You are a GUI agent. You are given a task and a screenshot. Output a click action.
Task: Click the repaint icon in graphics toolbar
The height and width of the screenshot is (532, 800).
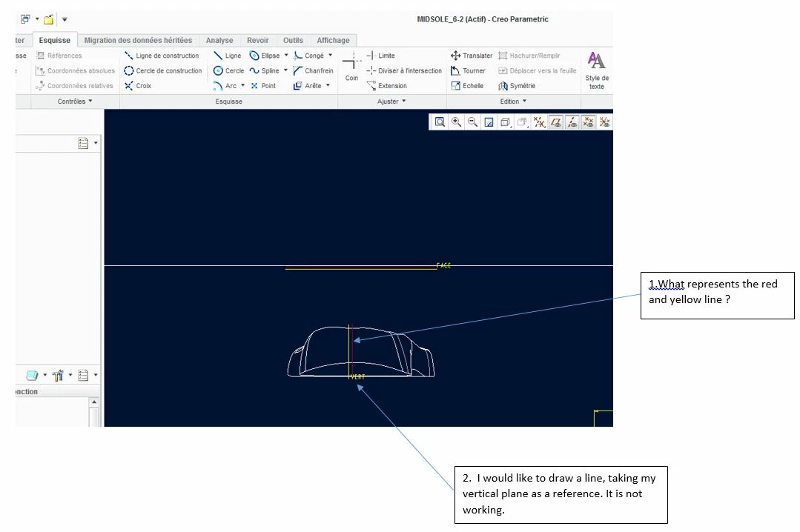pyautogui.click(x=489, y=122)
